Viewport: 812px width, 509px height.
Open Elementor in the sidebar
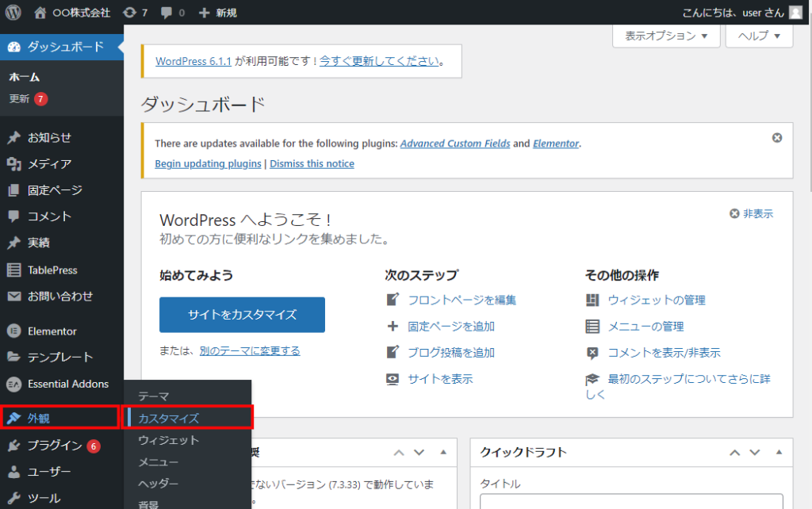(x=52, y=331)
